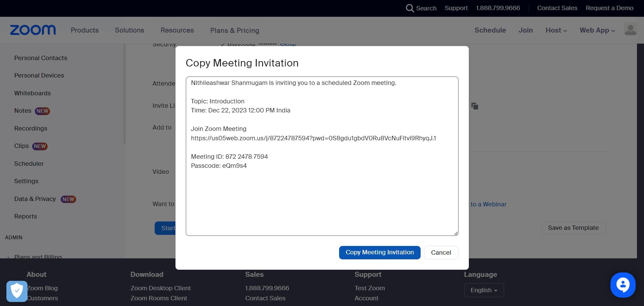This screenshot has height=306, width=644.
Task: Click Support in the top bar
Action: (x=456, y=8)
